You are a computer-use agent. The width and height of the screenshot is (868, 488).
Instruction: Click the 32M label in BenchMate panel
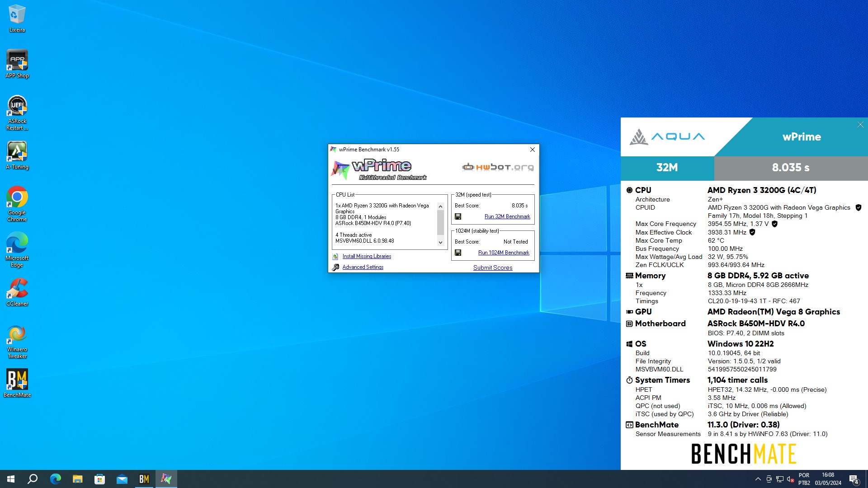667,168
